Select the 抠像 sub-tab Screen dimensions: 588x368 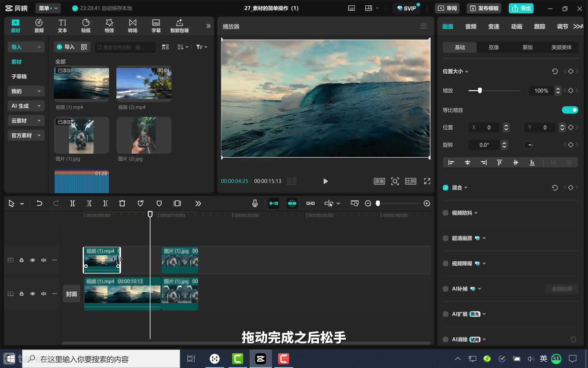click(494, 47)
